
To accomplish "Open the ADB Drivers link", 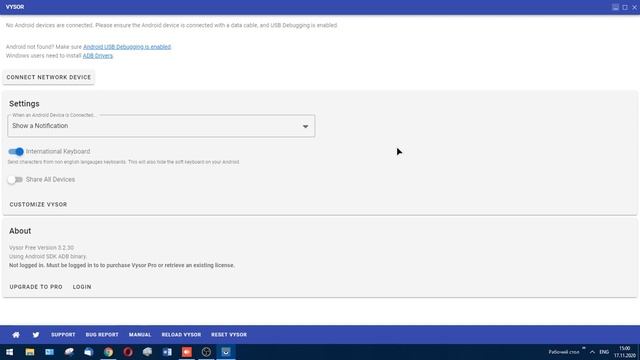I will (x=98, y=56).
